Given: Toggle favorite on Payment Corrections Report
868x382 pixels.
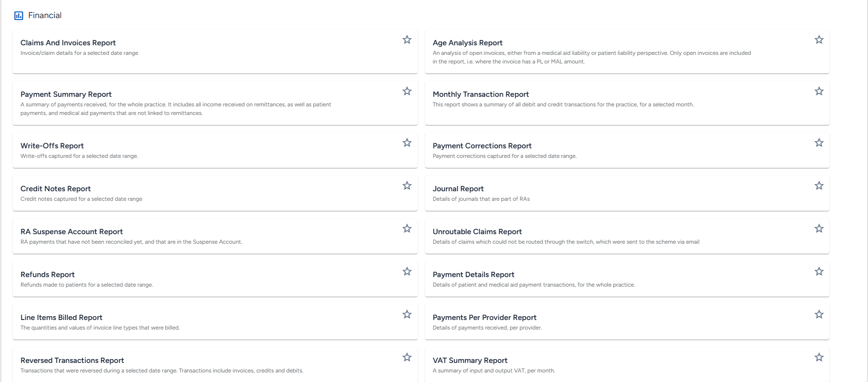Looking at the screenshot, I should [819, 143].
